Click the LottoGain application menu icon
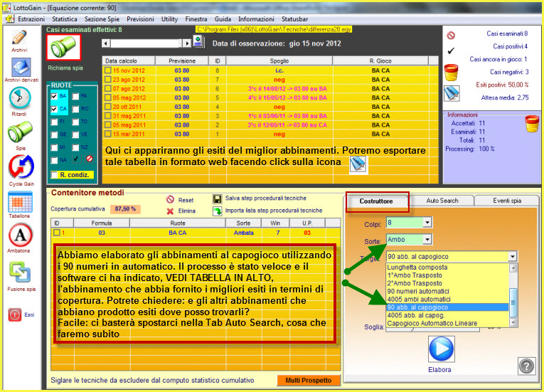544x392 pixels. 10,18
